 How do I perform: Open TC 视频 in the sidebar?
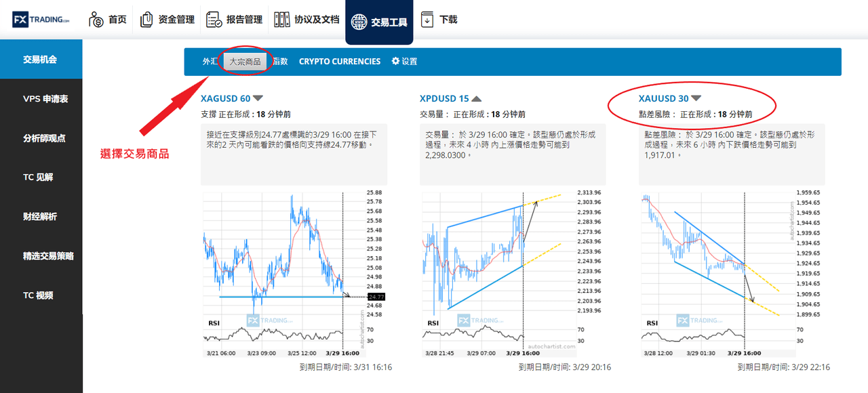[41, 295]
